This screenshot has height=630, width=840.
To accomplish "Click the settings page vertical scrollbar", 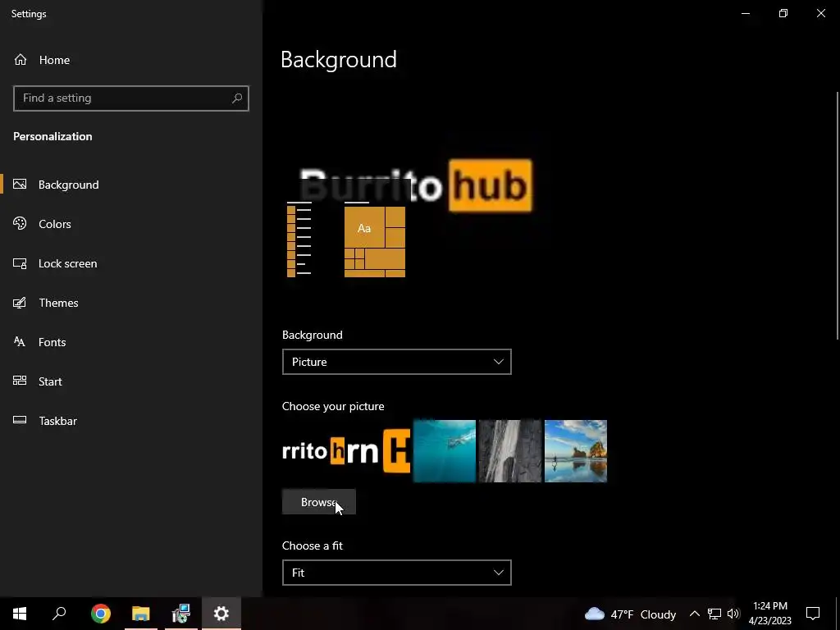I will coord(838,216).
